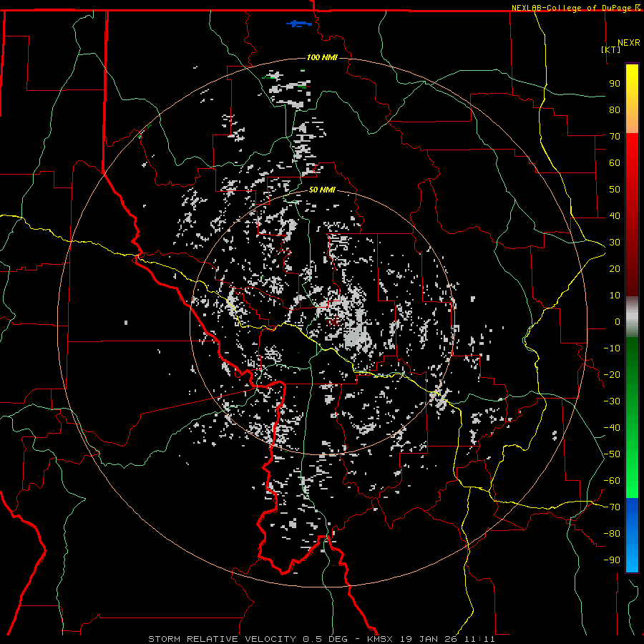The height and width of the screenshot is (644, 644).
Task: Click the -30 value on the velocity scale
Action: tap(612, 401)
